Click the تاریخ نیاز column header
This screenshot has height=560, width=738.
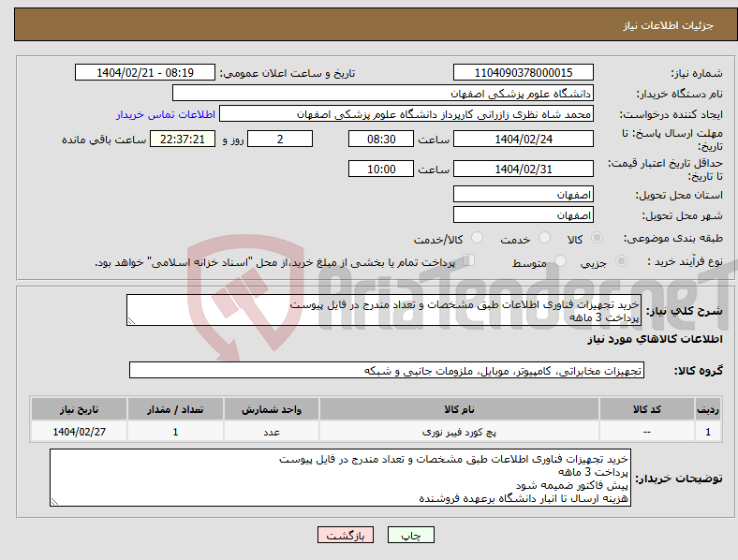(x=79, y=409)
